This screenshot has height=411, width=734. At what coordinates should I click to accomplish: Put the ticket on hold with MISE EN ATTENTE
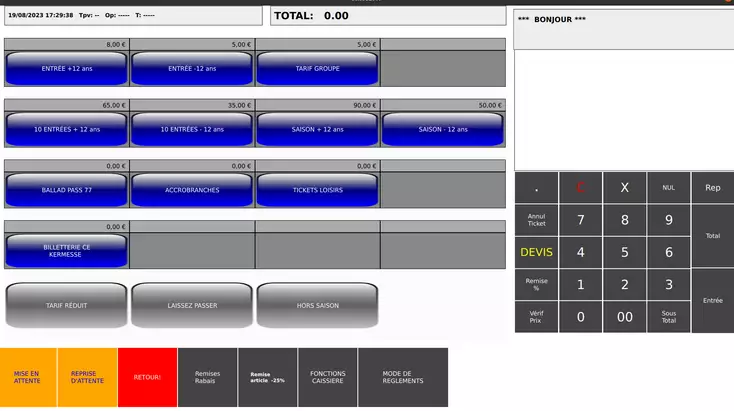point(28,377)
